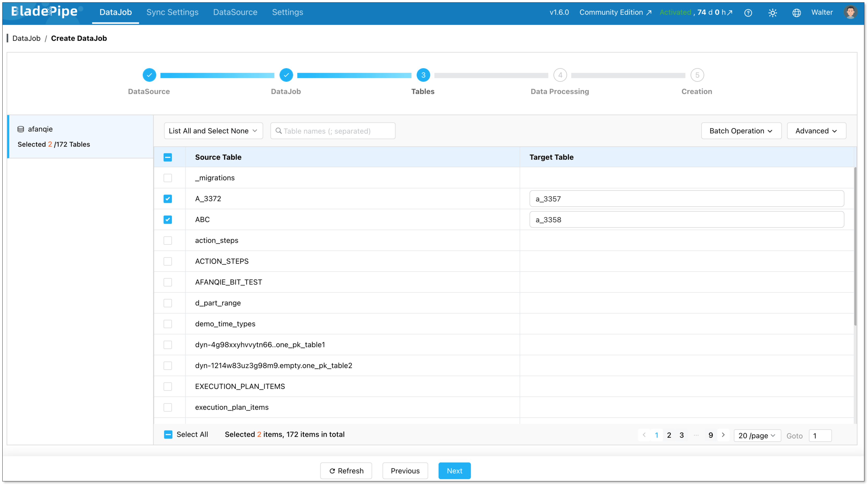The image size is (868, 485).
Task: Click step 4 Data Processing circle
Action: click(560, 75)
